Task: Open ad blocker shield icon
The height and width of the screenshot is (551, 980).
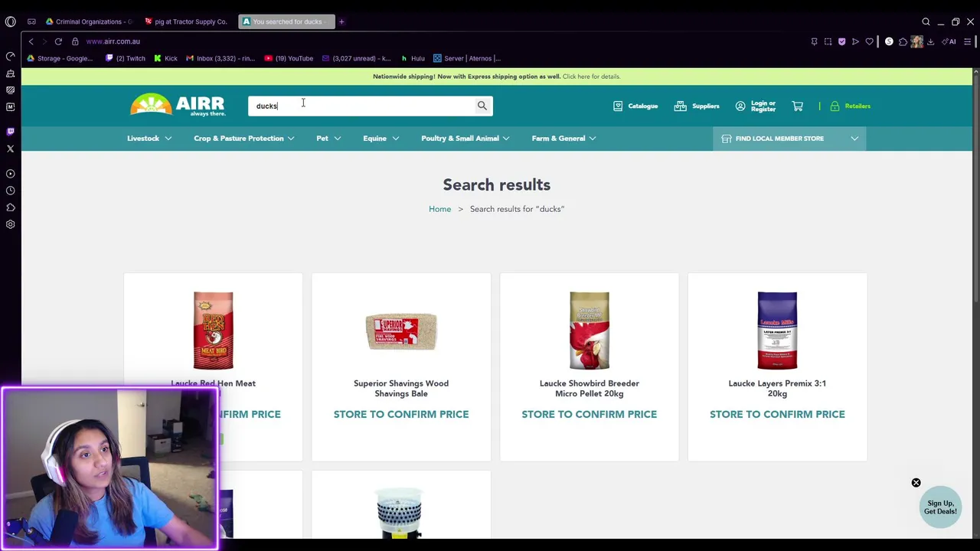Action: [841, 41]
